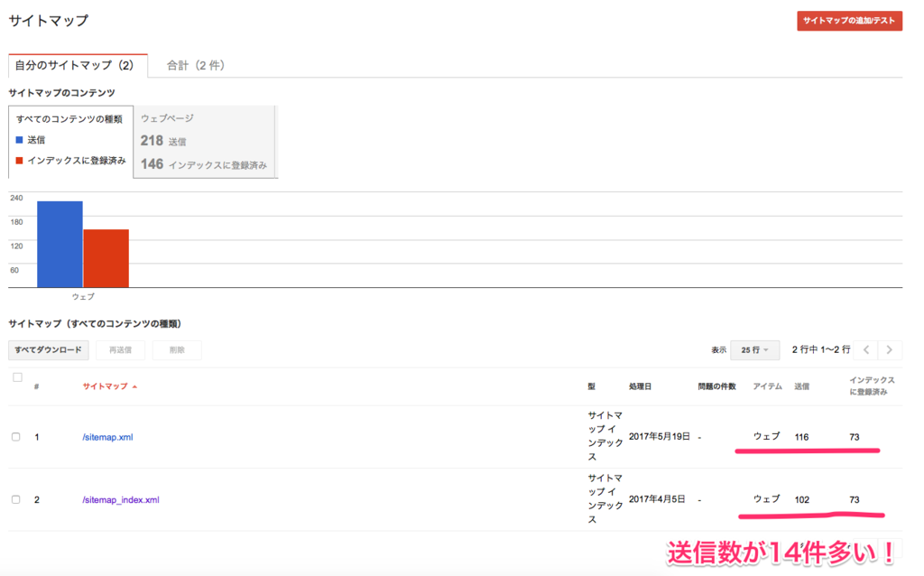
Task: Click the 削除 button
Action: pyautogui.click(x=177, y=349)
